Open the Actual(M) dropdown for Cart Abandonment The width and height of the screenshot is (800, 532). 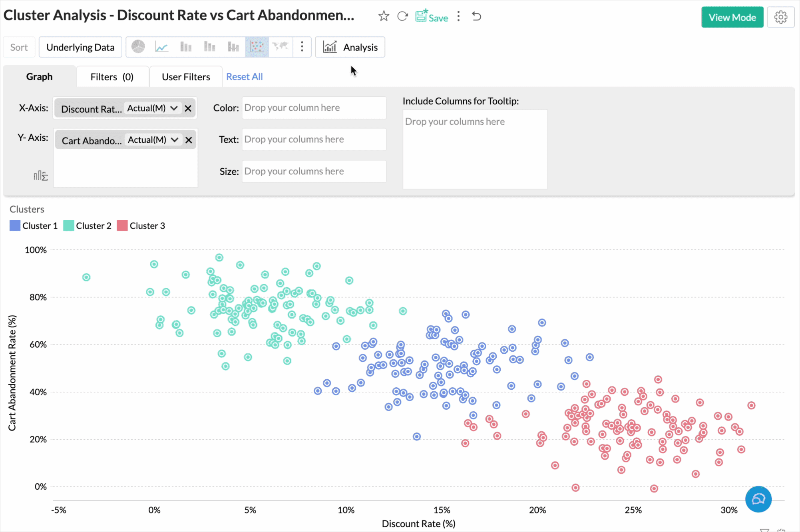tap(175, 139)
